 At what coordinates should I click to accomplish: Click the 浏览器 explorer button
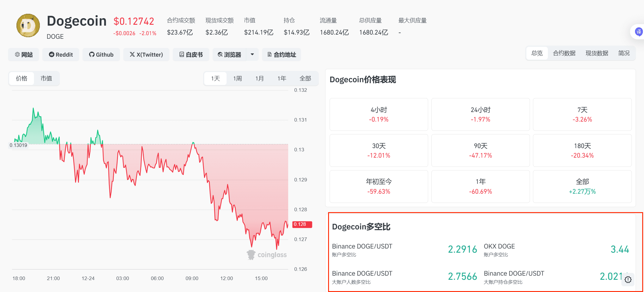[x=229, y=55]
